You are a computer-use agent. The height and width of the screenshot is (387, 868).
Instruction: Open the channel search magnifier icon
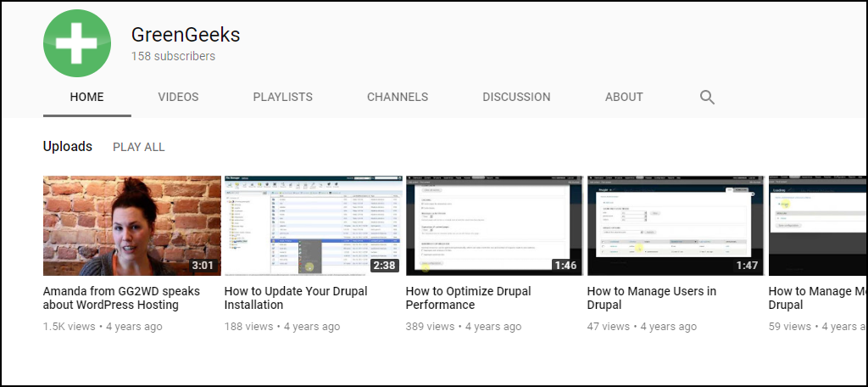click(x=707, y=97)
